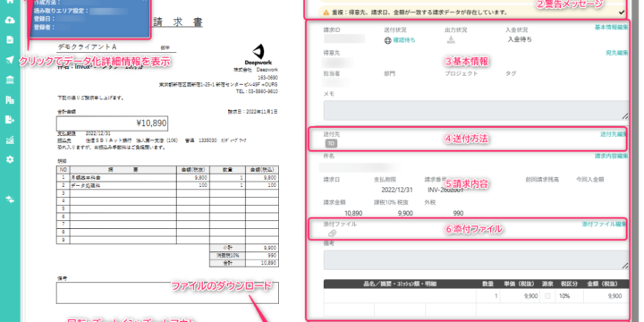The image size is (644, 322).
Task: Click the checkmark on the warning message
Action: [x=621, y=13]
